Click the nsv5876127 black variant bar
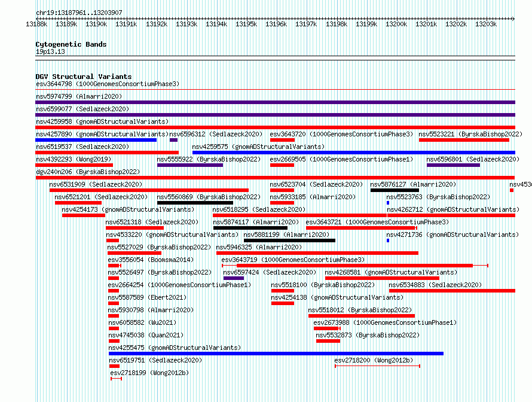The width and height of the screenshot is (532, 402). coord(395,190)
